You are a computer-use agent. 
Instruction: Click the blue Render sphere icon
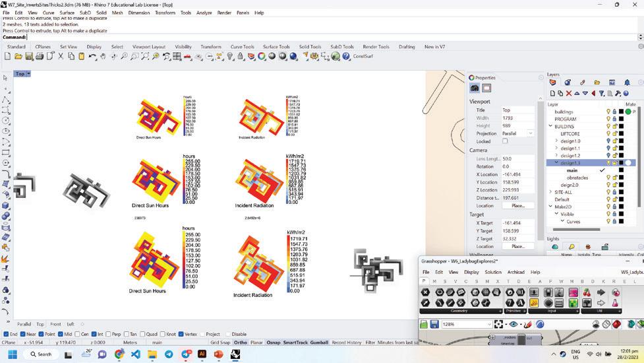point(293,56)
